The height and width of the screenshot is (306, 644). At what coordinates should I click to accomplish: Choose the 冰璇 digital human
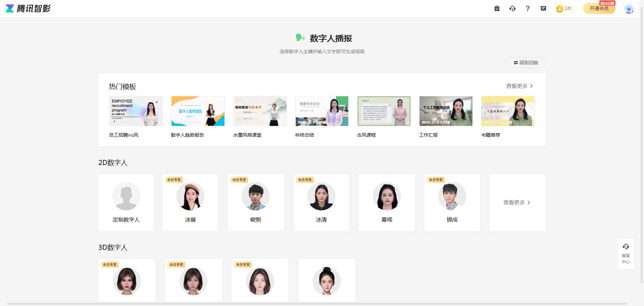190,202
